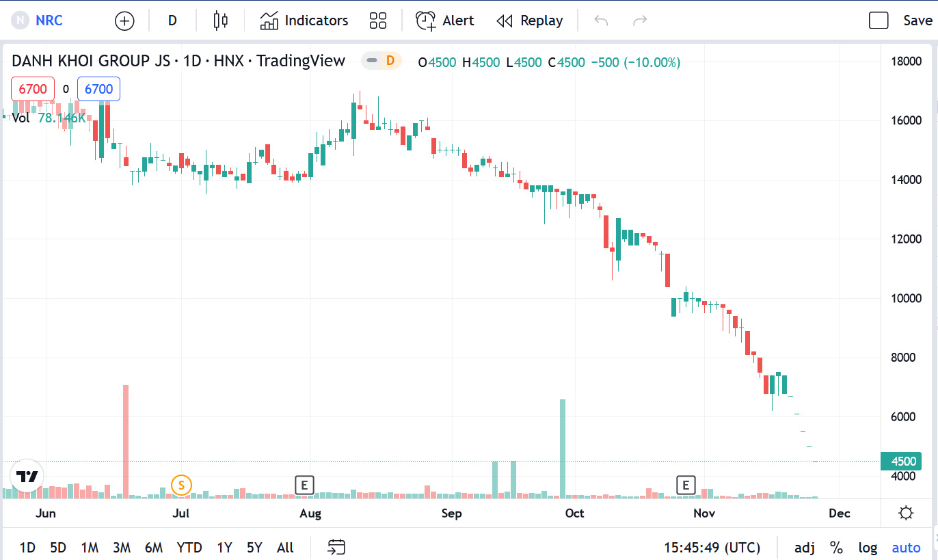This screenshot has width=938, height=560.
Task: Switch to the 6M time range
Action: pyautogui.click(x=154, y=548)
